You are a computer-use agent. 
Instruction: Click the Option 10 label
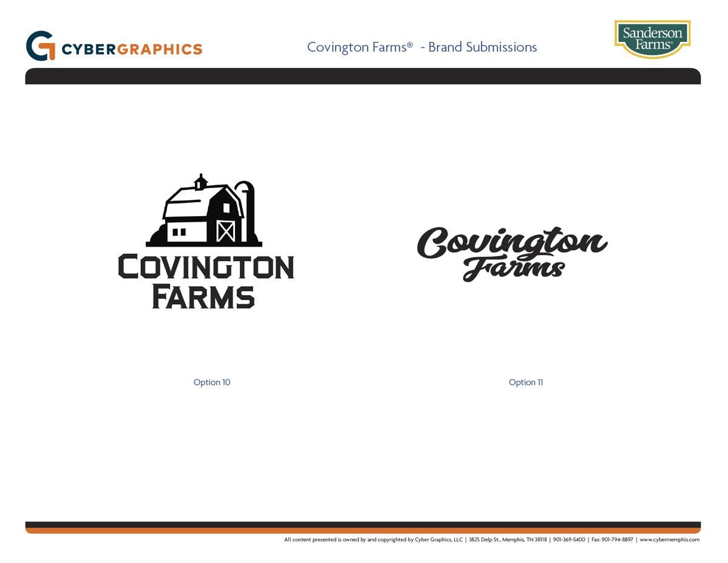(x=212, y=382)
